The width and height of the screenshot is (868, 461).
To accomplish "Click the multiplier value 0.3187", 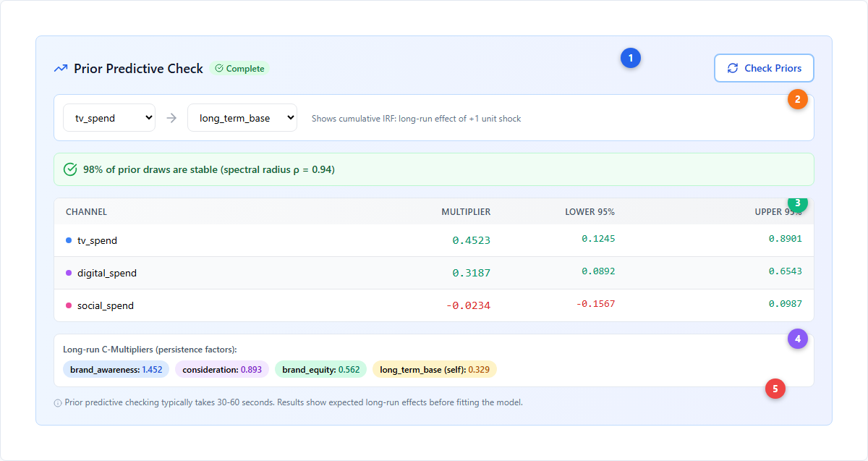I will click(x=472, y=273).
